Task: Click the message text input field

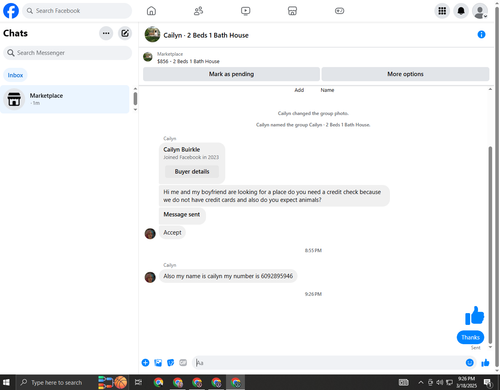Action: click(329, 363)
